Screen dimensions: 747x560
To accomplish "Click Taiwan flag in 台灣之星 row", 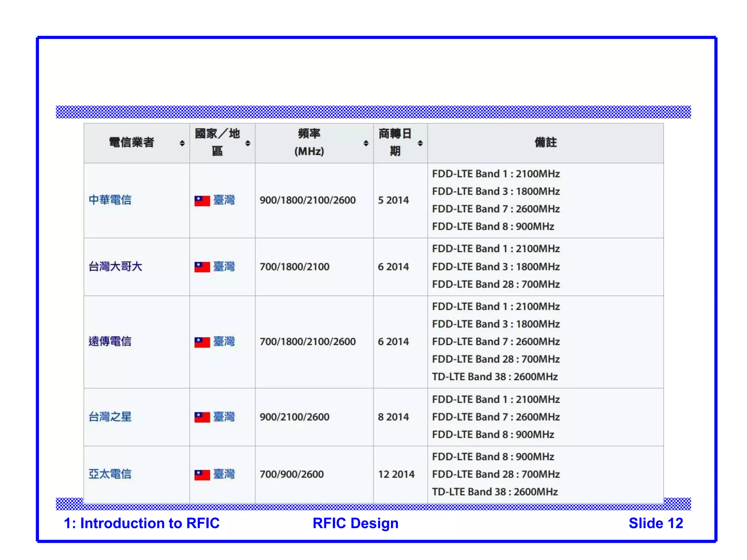I will pyautogui.click(x=202, y=417).
